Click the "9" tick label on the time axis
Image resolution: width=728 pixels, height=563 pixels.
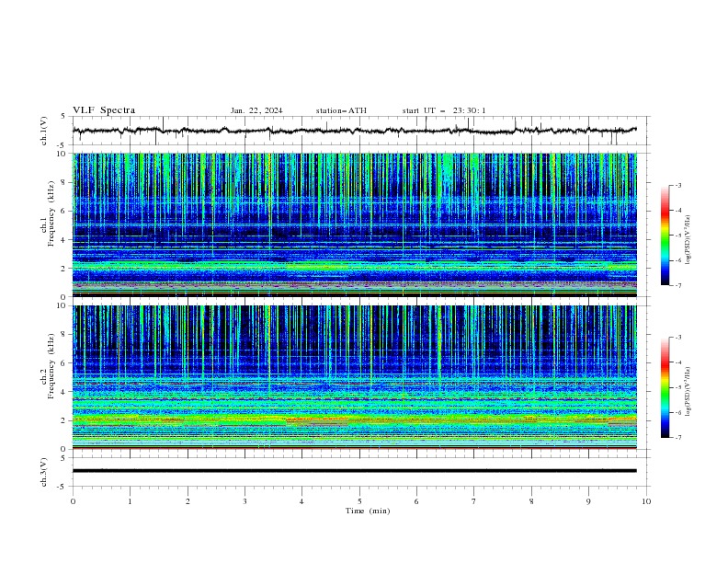coord(588,501)
